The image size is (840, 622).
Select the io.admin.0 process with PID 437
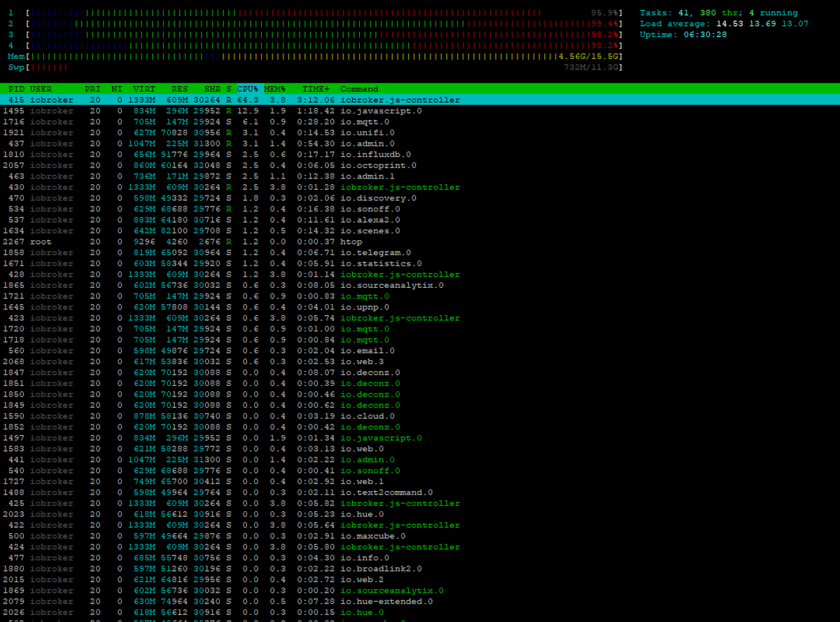coord(420,144)
